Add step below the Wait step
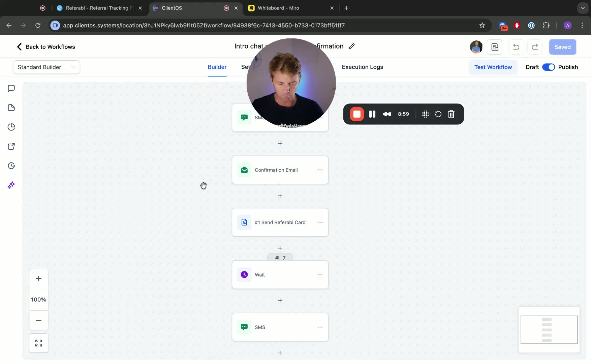 click(280, 301)
